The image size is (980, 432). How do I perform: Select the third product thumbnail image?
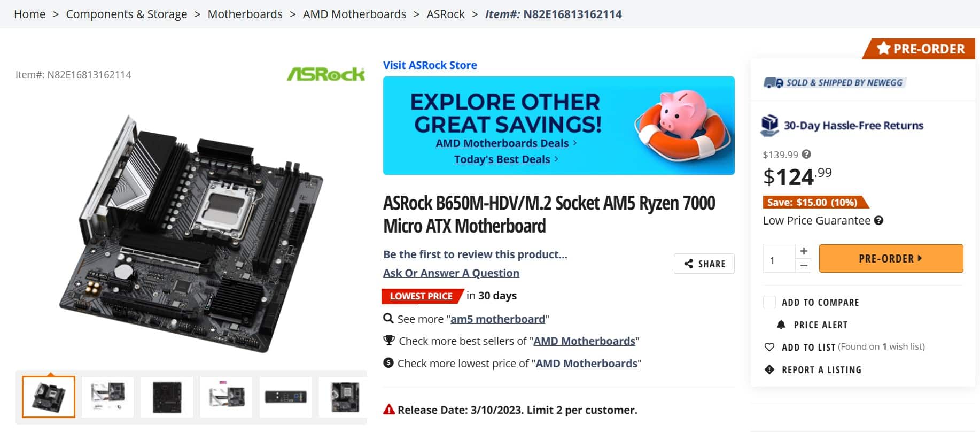tap(167, 397)
